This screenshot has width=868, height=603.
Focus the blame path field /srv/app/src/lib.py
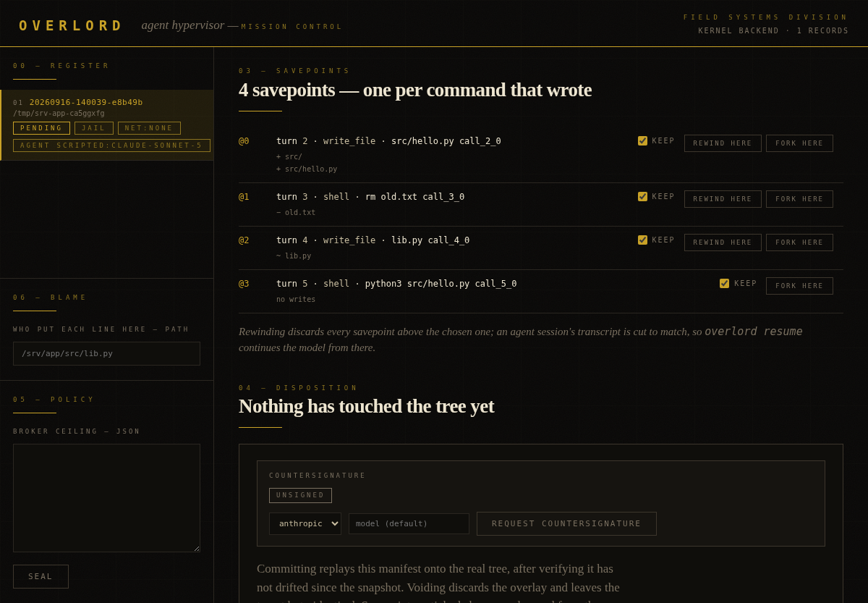(x=106, y=353)
